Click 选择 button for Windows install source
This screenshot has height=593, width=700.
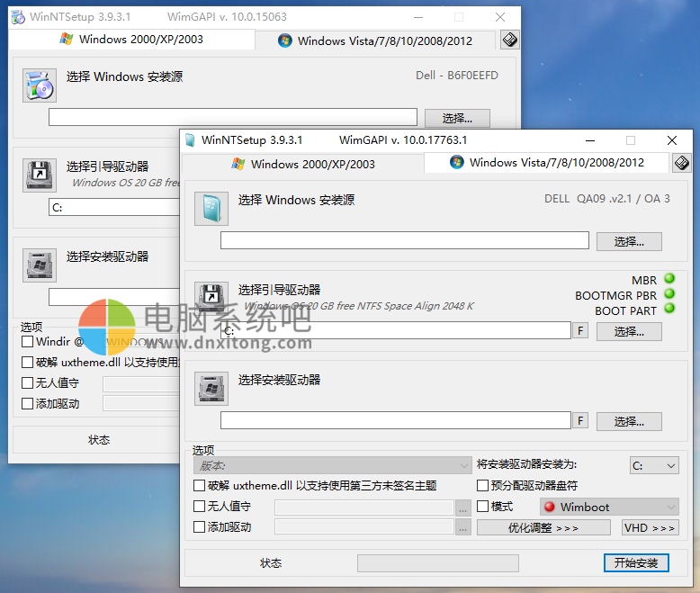coord(629,241)
